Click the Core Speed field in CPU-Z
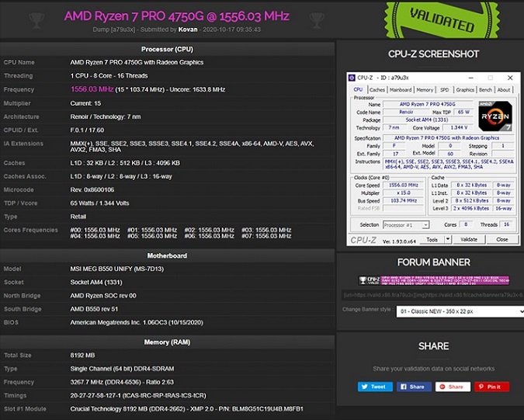 pos(404,185)
